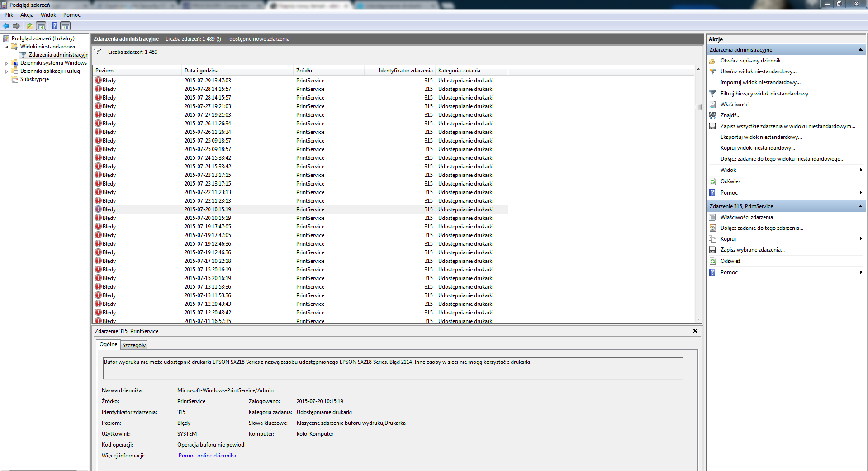The width and height of the screenshot is (868, 471).
Task: Click the blue question mark Help toolbar icon
Action: coord(54,26)
